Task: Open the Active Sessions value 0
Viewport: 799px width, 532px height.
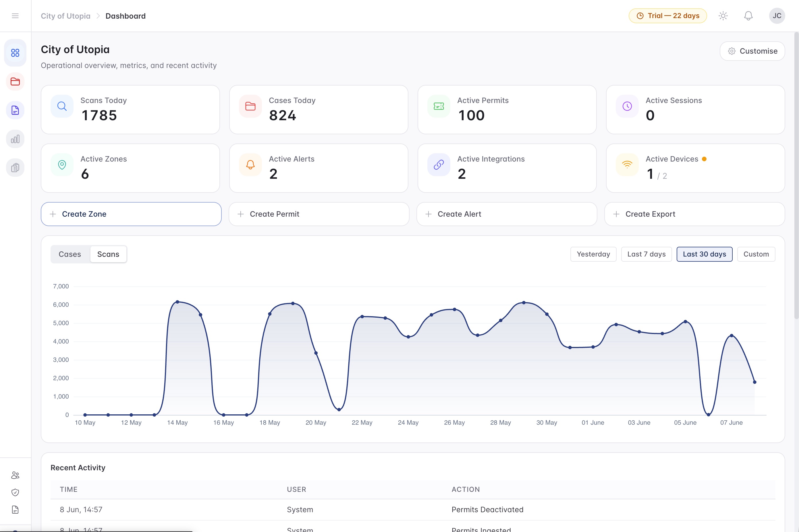Action: 650,115
